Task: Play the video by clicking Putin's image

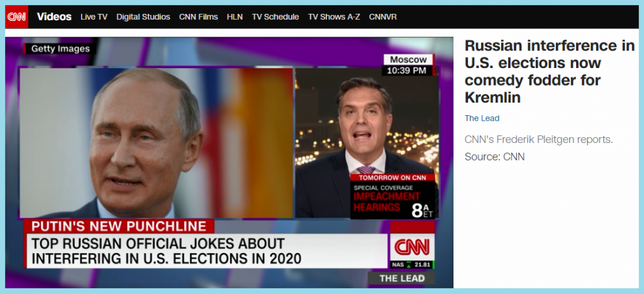Action: pos(156,143)
